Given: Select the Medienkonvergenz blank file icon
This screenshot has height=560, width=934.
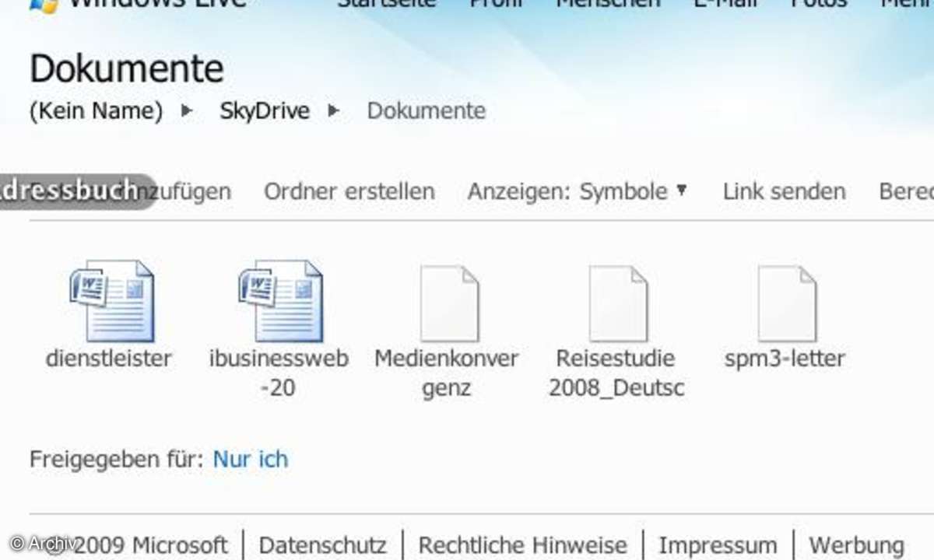Looking at the screenshot, I should pyautogui.click(x=449, y=303).
